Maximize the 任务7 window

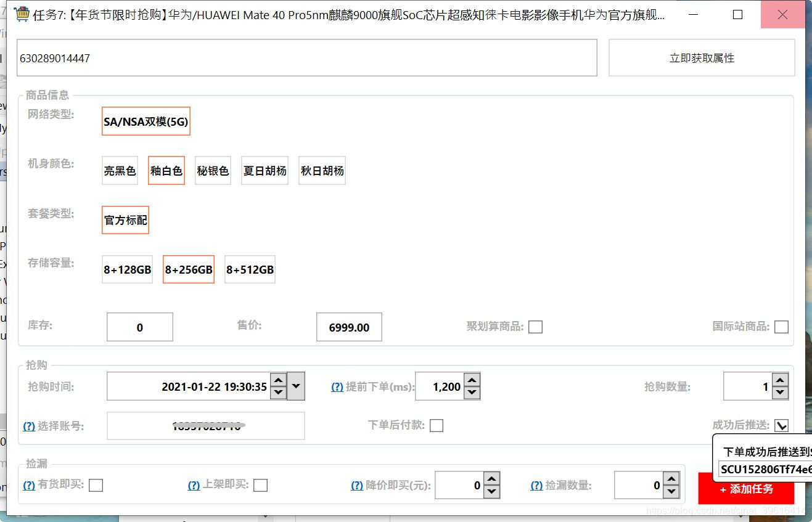click(x=737, y=14)
